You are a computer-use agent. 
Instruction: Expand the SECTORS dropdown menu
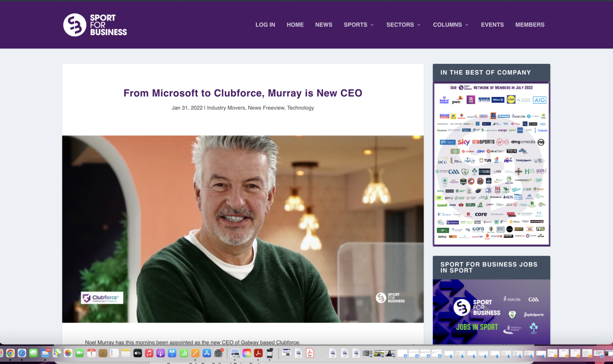coord(404,25)
